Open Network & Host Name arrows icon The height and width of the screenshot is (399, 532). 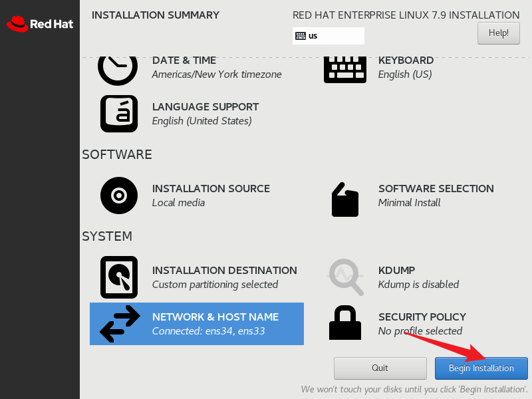[120, 324]
